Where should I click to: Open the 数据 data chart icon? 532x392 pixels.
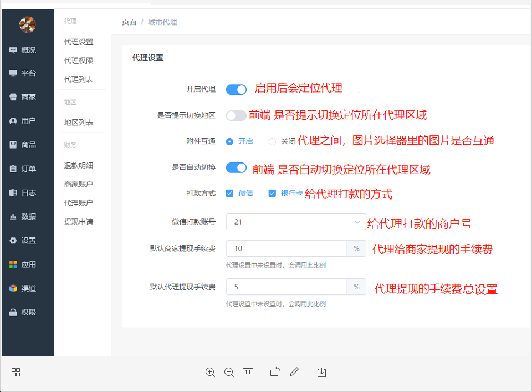(13, 217)
